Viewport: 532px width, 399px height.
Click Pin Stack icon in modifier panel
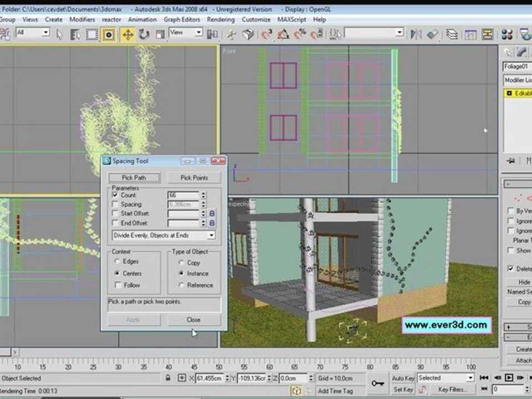coord(511,161)
